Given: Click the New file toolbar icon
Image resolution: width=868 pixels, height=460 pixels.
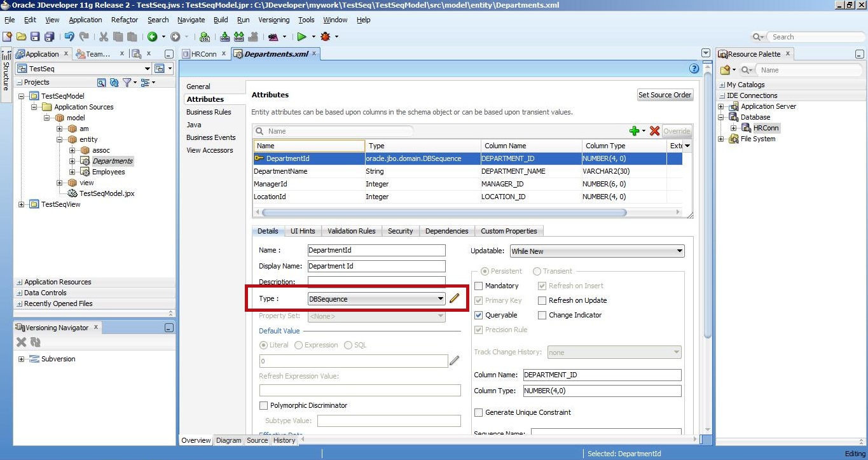Looking at the screenshot, I should tap(7, 37).
